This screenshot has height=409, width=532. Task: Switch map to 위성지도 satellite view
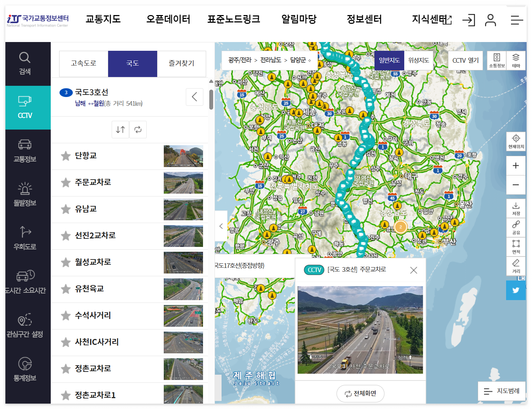[419, 60]
